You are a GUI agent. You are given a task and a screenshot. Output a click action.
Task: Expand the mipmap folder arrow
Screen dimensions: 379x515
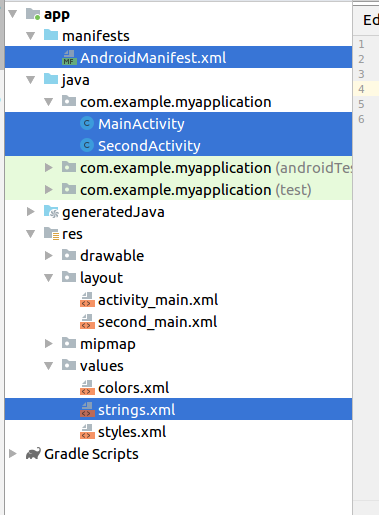coord(49,344)
